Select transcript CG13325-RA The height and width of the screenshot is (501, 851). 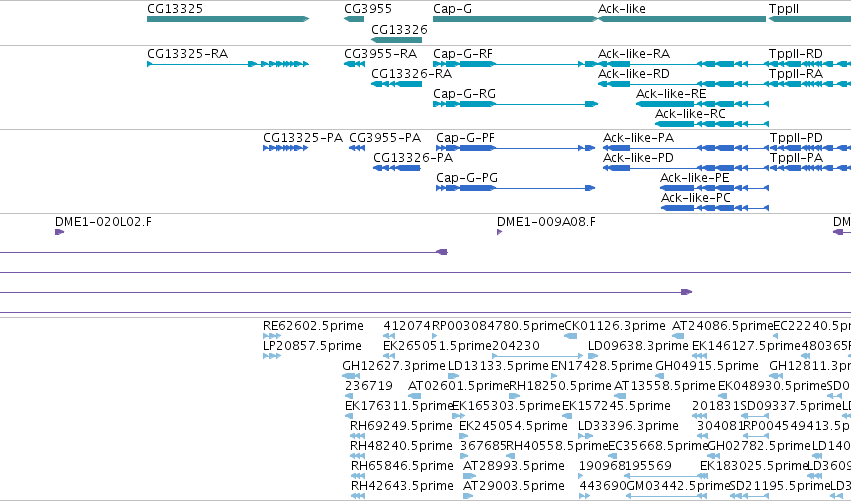click(228, 64)
